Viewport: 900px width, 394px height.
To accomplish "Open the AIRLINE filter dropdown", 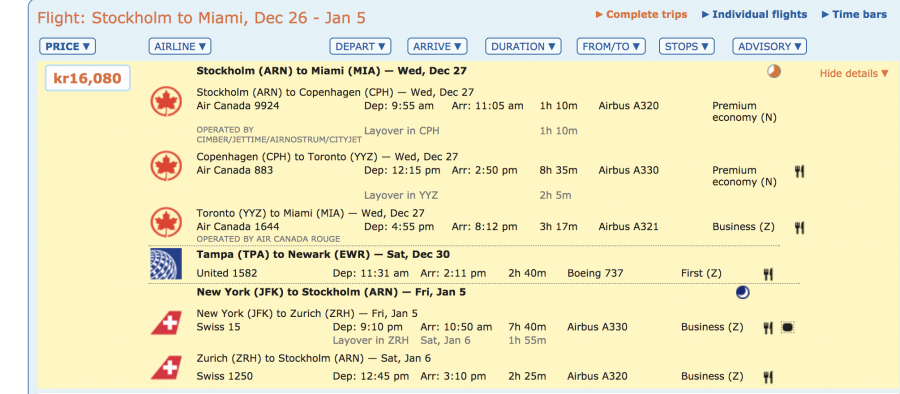I will click(180, 47).
